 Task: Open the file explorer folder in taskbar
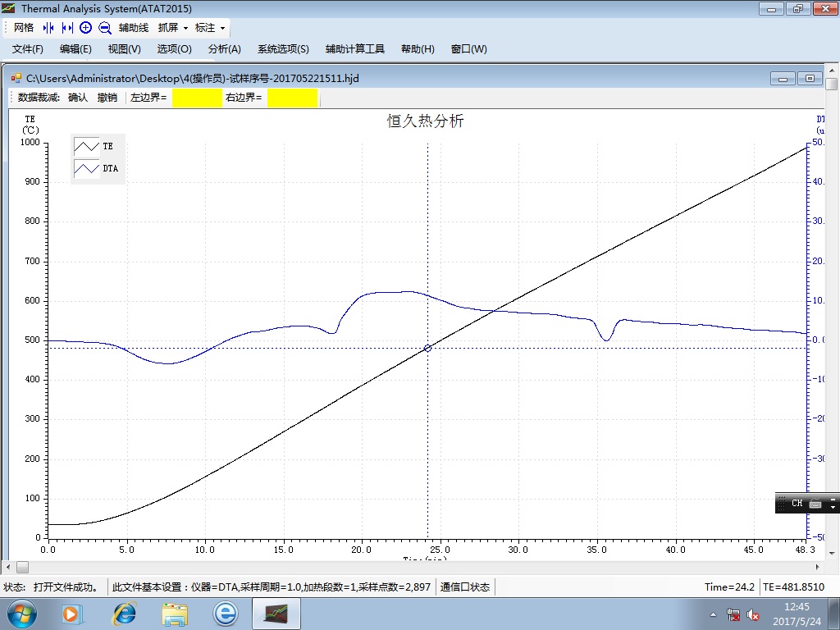click(x=175, y=613)
